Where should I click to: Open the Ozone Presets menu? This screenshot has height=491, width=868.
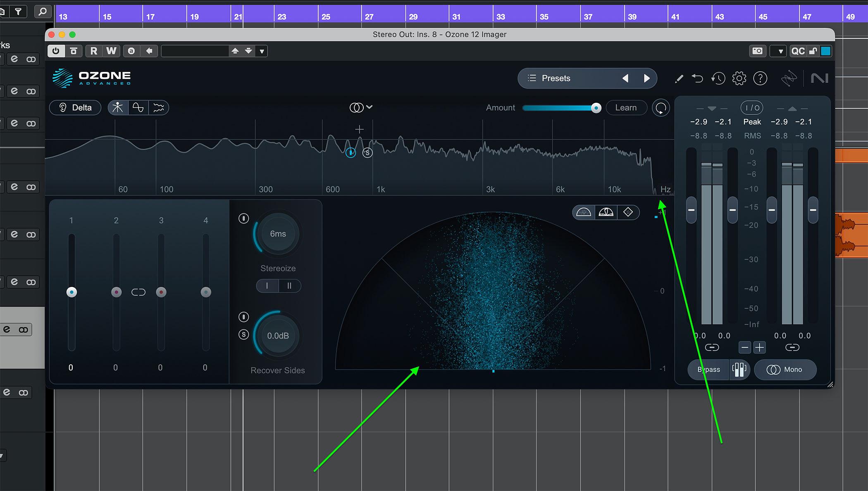click(x=556, y=78)
